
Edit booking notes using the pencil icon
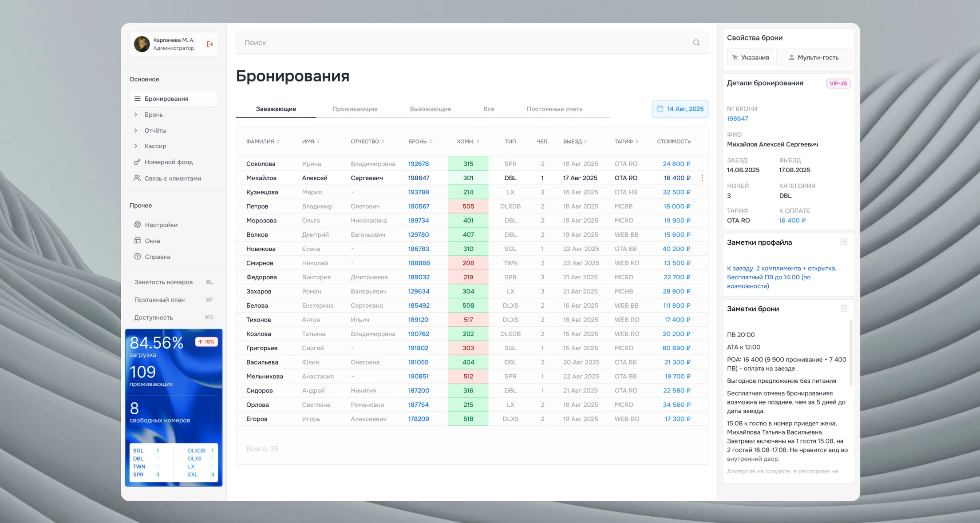click(x=844, y=309)
